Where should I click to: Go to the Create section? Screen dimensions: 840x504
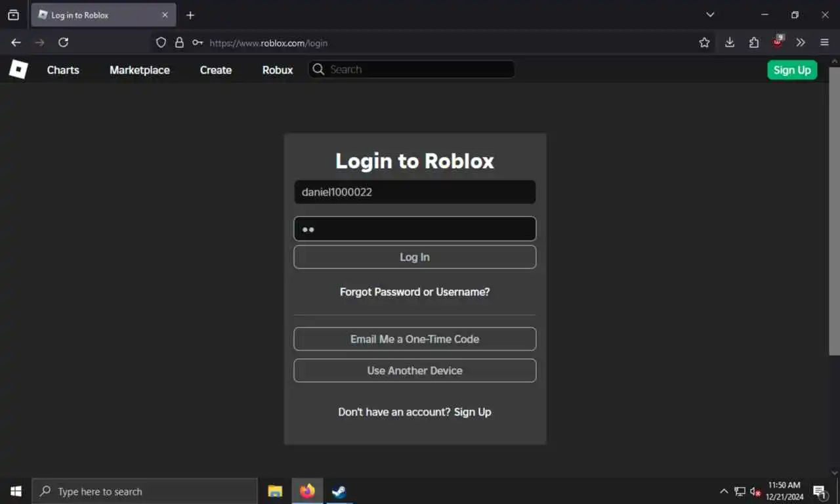pos(216,70)
